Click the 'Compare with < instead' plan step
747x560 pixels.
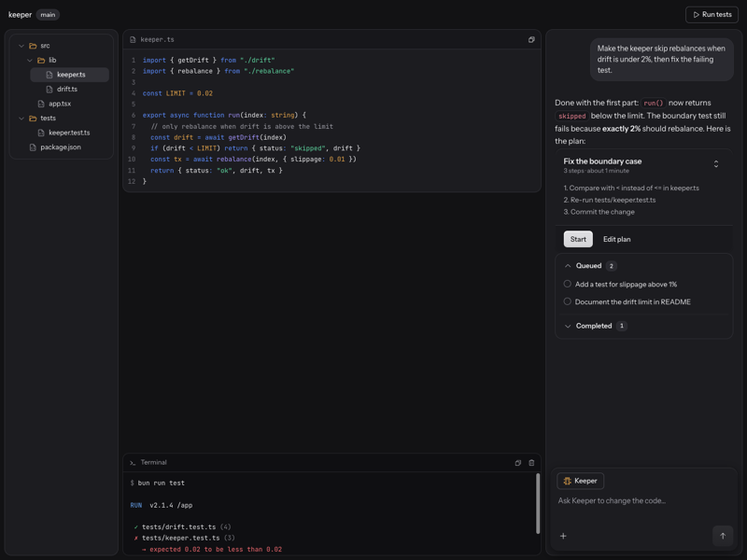pyautogui.click(x=631, y=189)
